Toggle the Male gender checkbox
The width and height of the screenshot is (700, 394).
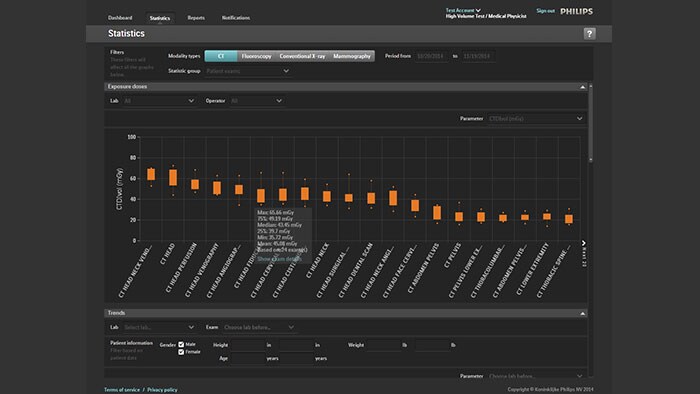coord(181,344)
